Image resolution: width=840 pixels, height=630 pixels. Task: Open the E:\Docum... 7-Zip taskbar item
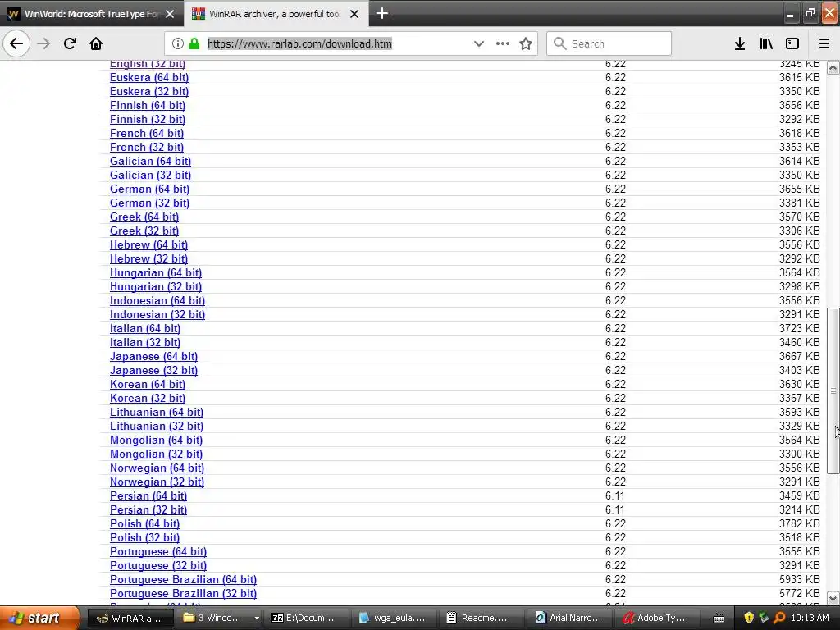coord(308,618)
